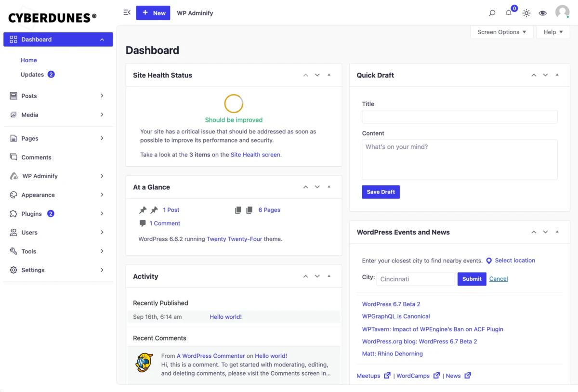Image resolution: width=578 pixels, height=392 pixels.
Task: Open the Screen Options dropdown
Action: click(501, 32)
